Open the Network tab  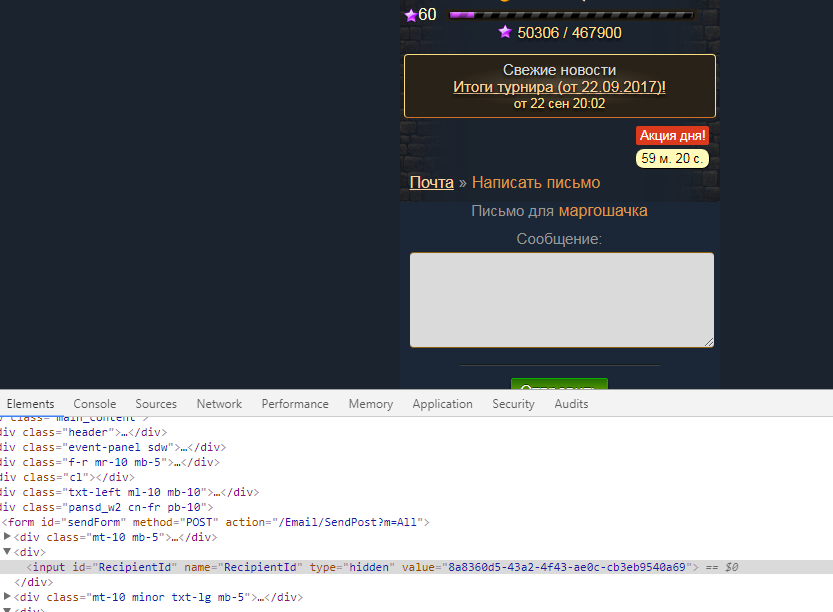coord(219,404)
